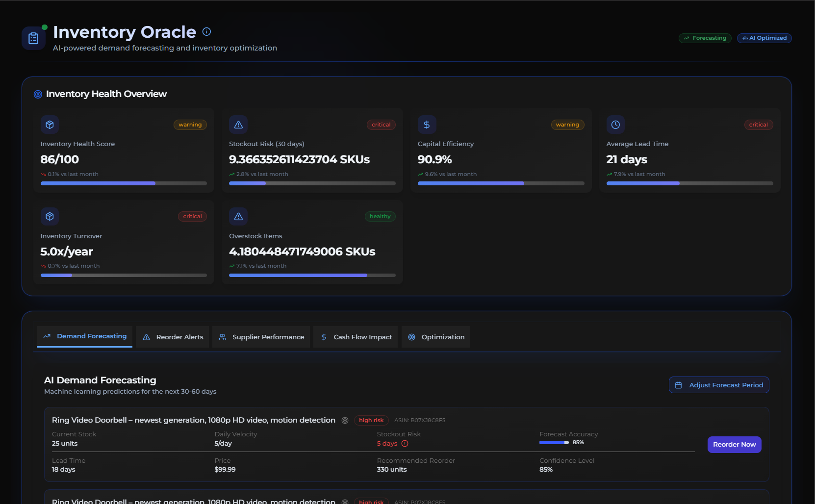Screen dimensions: 815x504
Task: Click the downward trend arrow by 0.1% vs last month
Action: 43,175
